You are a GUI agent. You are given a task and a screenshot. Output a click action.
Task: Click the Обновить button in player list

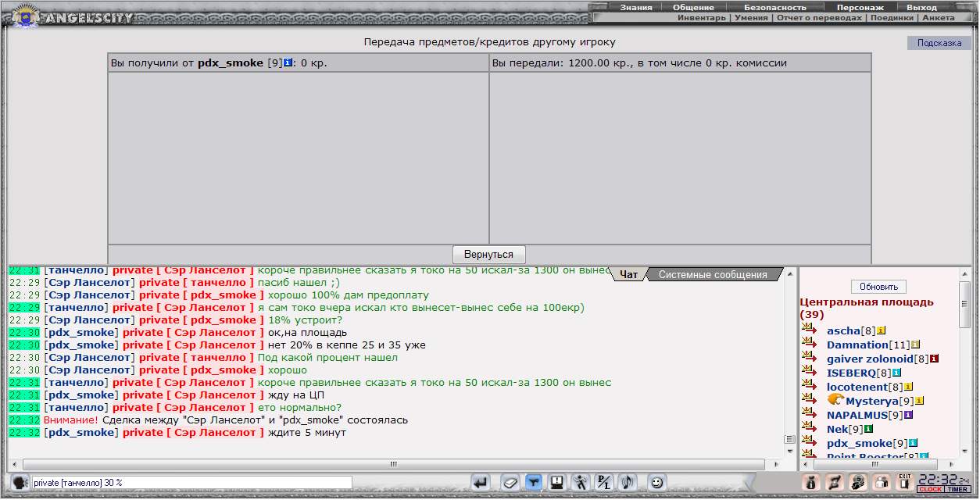coord(878,287)
